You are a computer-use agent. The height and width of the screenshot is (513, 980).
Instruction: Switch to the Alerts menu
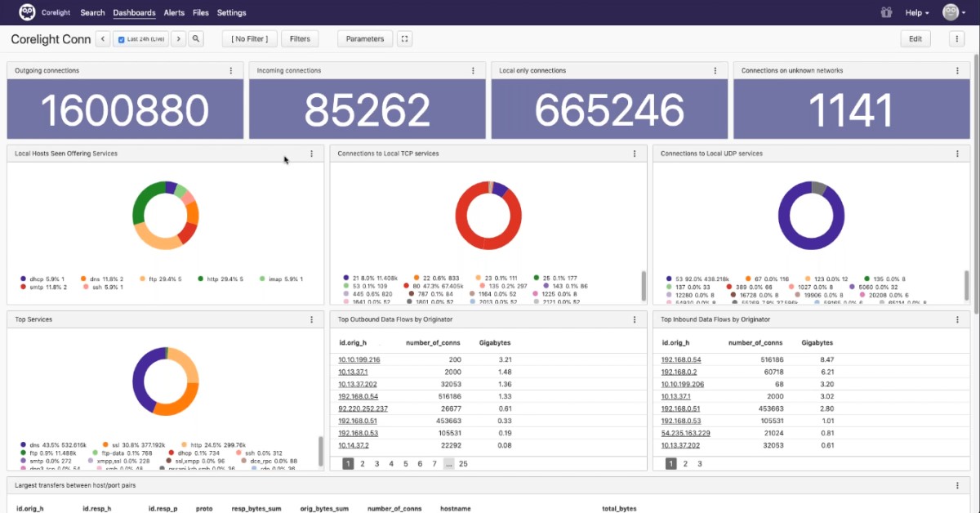click(174, 13)
